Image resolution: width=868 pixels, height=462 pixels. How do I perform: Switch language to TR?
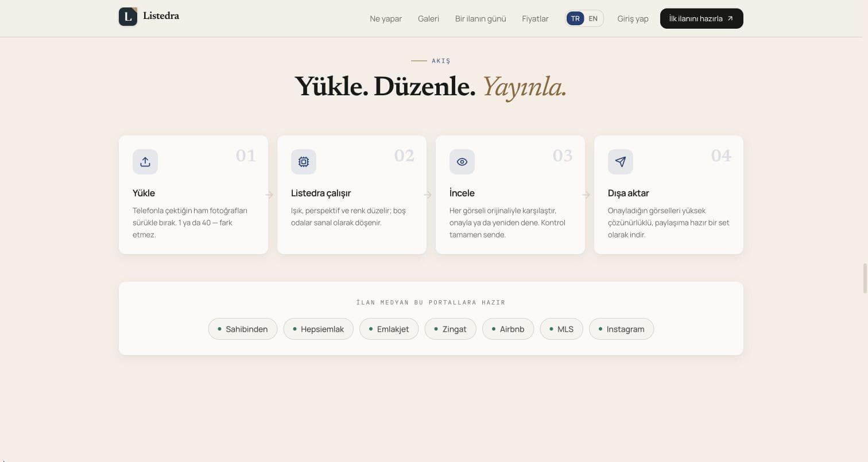tap(575, 18)
